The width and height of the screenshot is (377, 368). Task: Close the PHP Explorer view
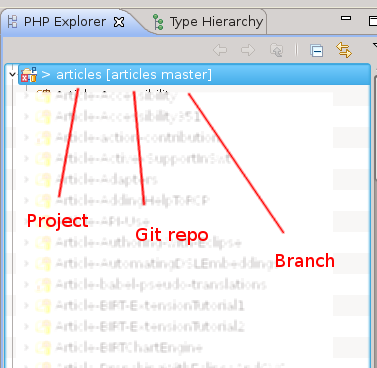tap(119, 22)
